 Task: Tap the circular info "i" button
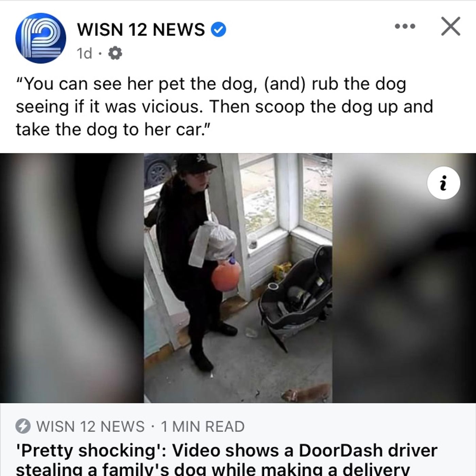point(443,183)
